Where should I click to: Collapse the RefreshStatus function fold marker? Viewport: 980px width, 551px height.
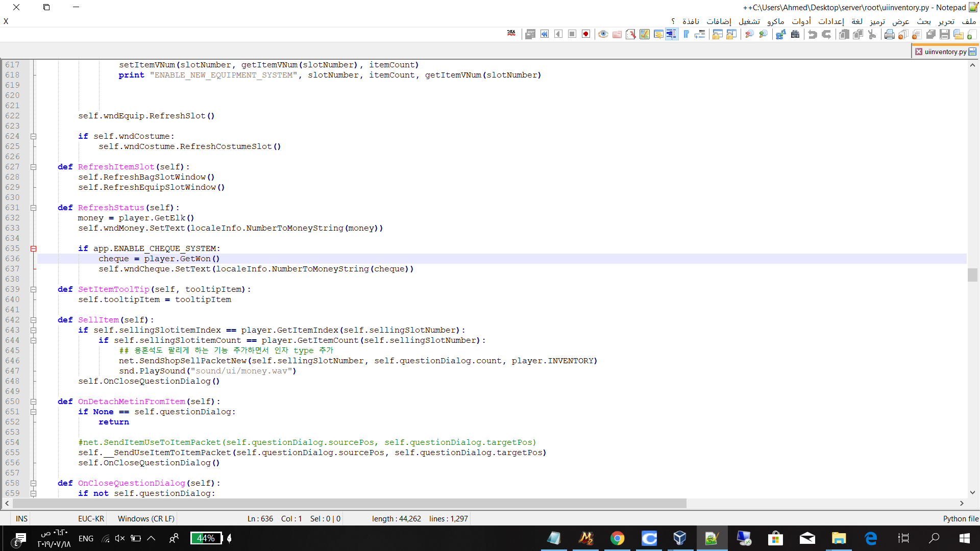(33, 208)
